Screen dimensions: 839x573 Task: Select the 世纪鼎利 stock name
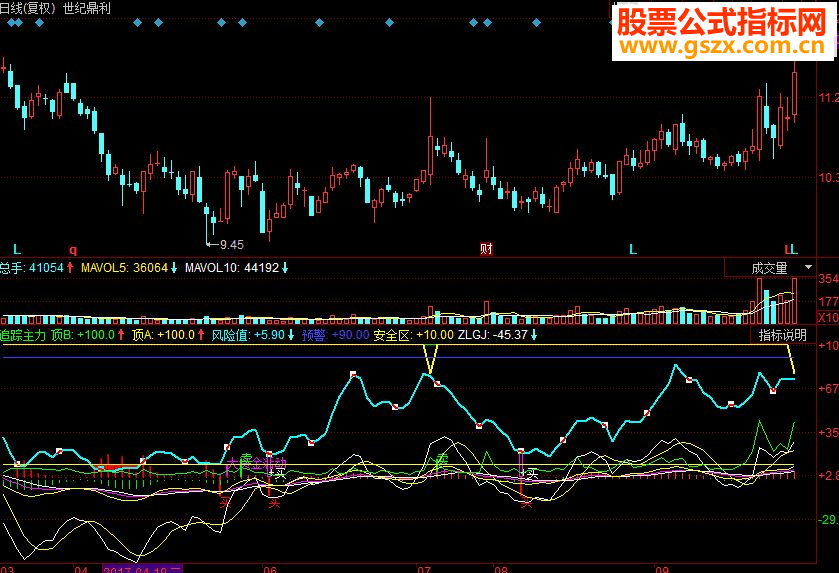86,9
